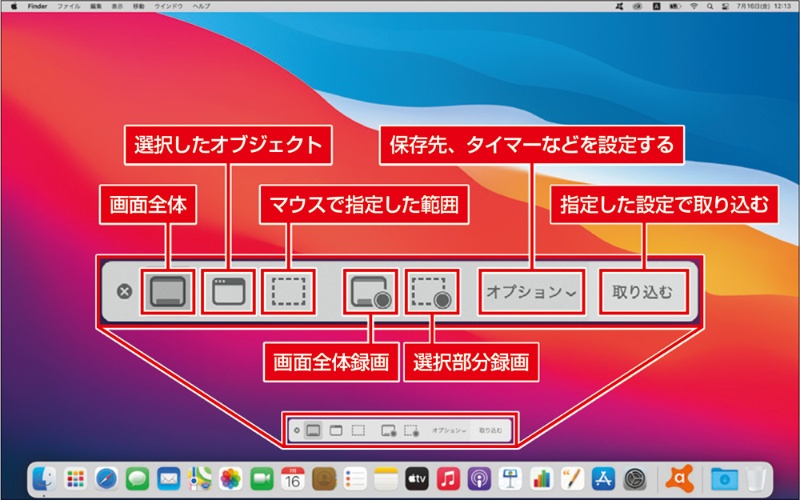Open the Trash in the Dock
The height and width of the screenshot is (500, 800).
(756, 479)
